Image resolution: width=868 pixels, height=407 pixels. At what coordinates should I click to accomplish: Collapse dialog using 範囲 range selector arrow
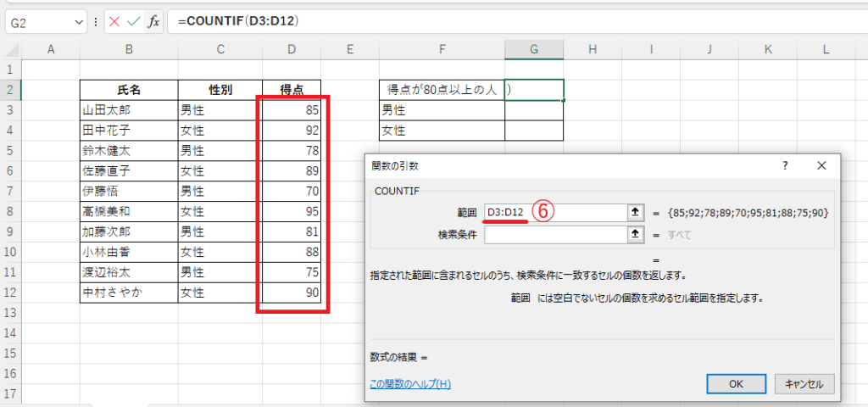click(x=635, y=212)
